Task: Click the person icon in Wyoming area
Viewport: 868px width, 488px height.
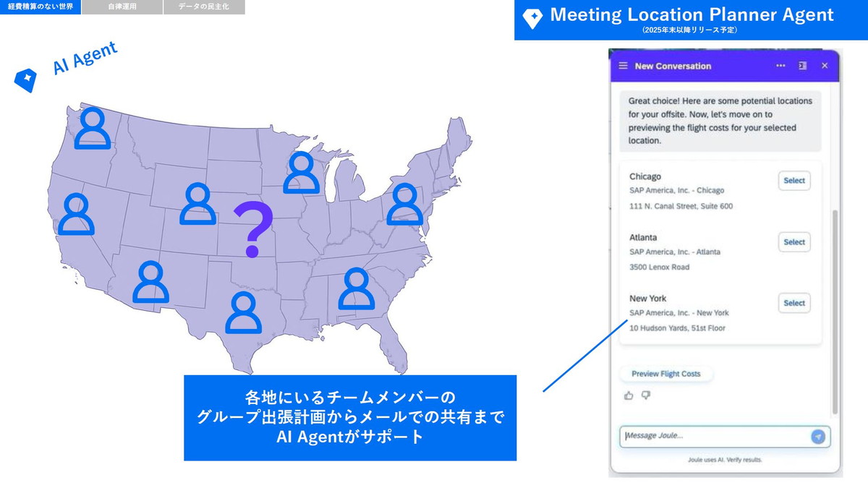Action: pyautogui.click(x=197, y=204)
